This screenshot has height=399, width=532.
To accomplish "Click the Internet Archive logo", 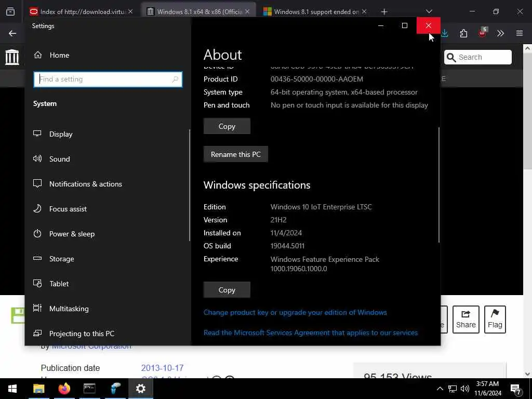I will click(x=12, y=57).
